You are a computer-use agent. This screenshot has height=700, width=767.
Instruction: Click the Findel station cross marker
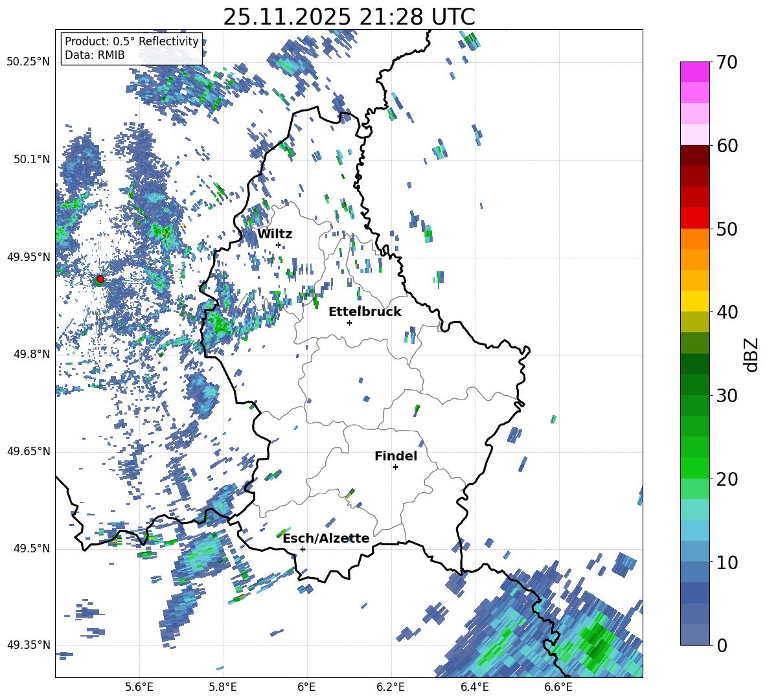pos(395,468)
